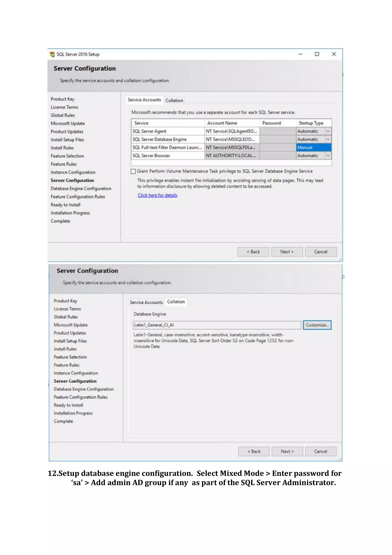Switch to Service Accounts tab in lower window
The image size is (392, 555).
pos(146,302)
